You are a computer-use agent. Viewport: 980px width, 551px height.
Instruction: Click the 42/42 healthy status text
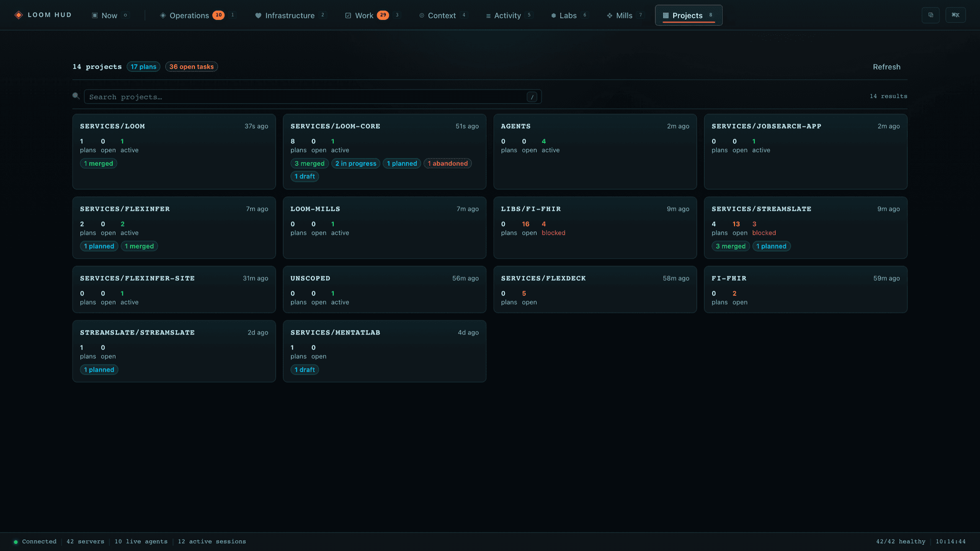point(900,542)
